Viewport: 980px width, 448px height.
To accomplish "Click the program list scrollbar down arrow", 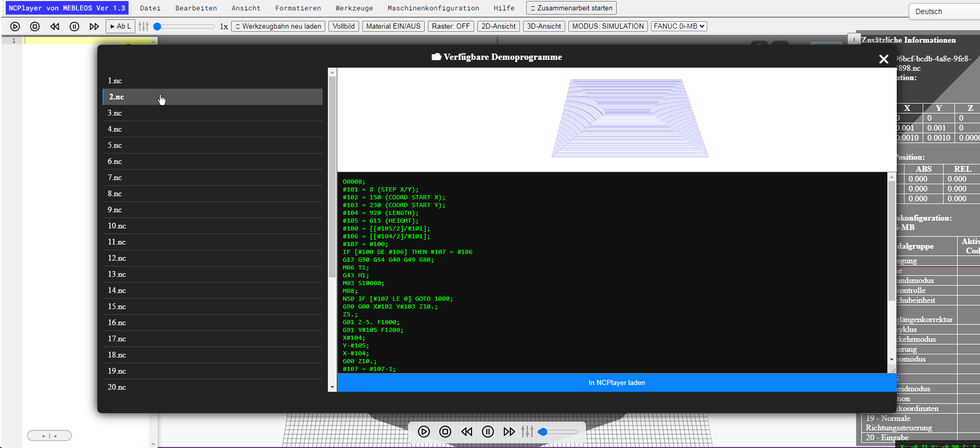I will click(332, 387).
